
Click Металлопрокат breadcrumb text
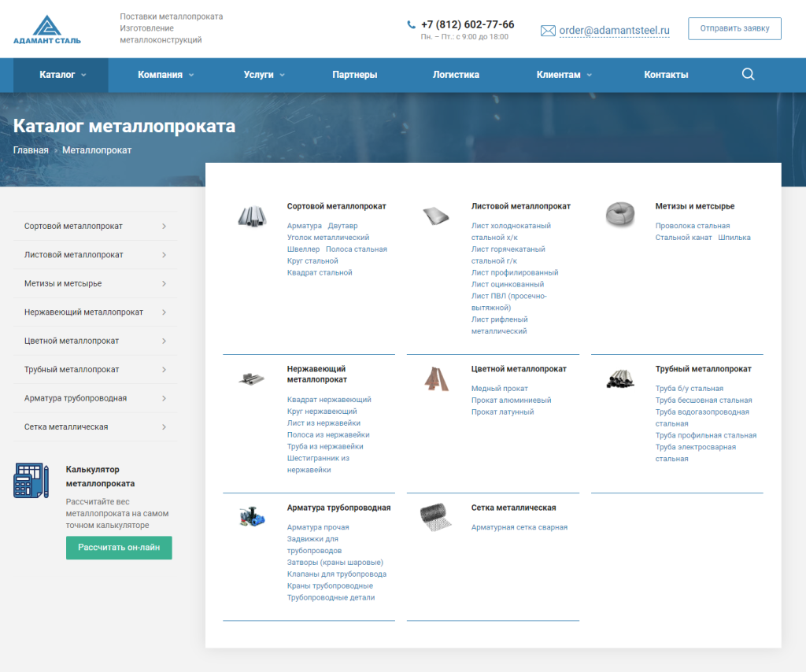pos(97,150)
